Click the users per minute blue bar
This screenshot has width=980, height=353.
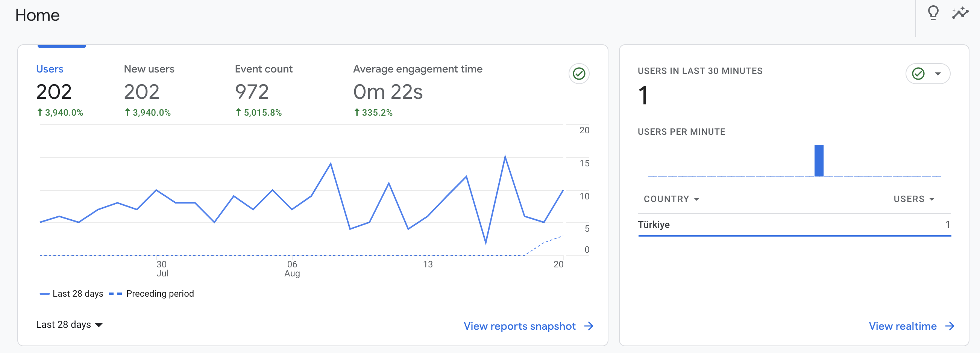(819, 160)
